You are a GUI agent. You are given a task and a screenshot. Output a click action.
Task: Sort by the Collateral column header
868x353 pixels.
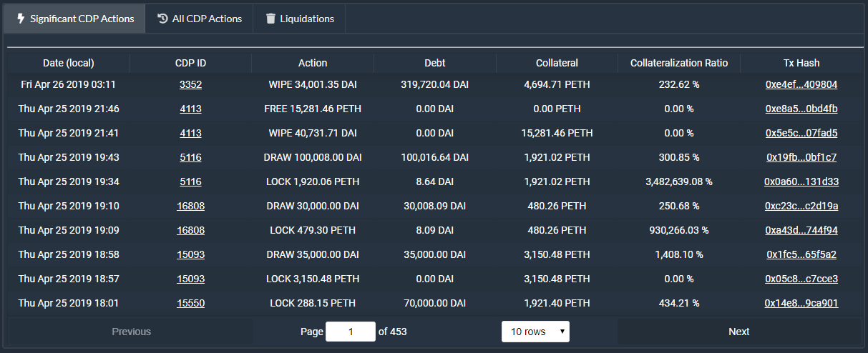tap(557, 63)
